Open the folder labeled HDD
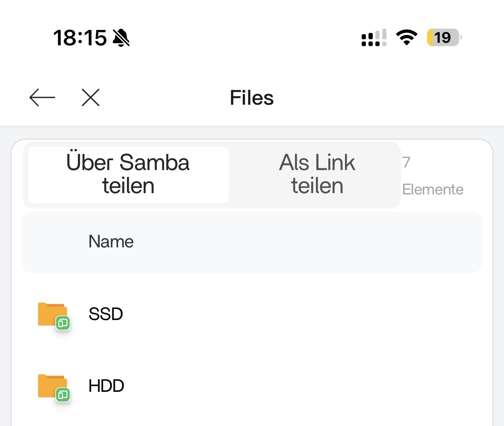The image size is (504, 426). coord(106,386)
